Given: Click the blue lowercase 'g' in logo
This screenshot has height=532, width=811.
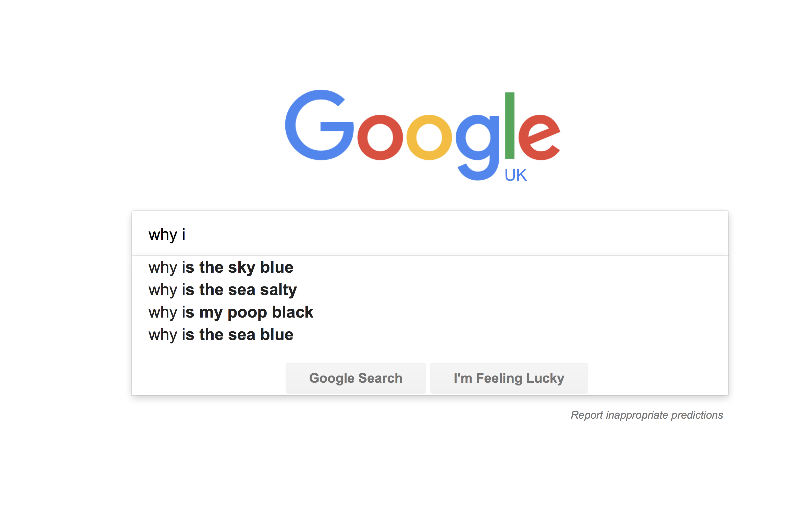Looking at the screenshot, I should click(x=477, y=148).
